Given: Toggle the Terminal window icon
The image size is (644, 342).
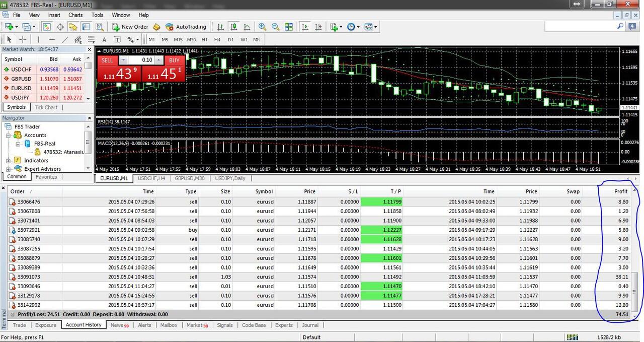Looking at the screenshot, I should coord(86,27).
